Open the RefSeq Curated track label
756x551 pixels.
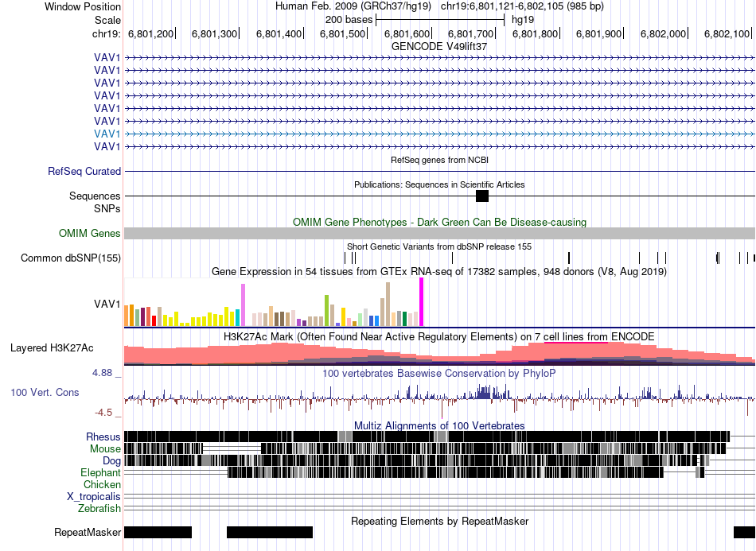tap(84, 172)
